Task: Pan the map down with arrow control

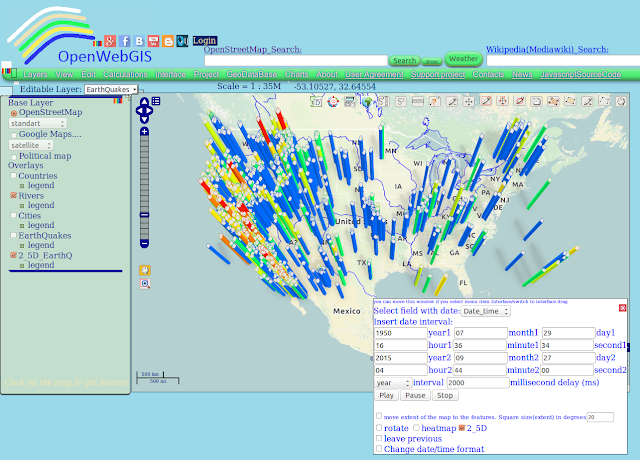Action: 144,119
